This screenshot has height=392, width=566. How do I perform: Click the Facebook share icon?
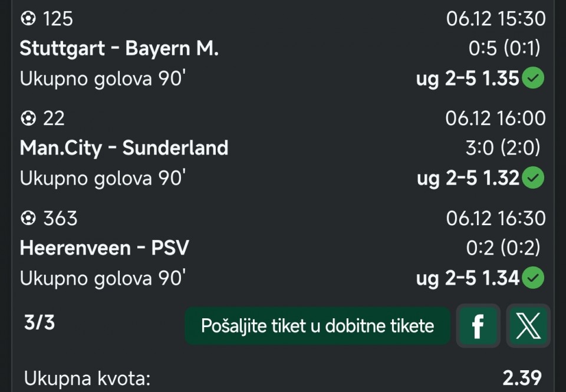click(x=478, y=325)
